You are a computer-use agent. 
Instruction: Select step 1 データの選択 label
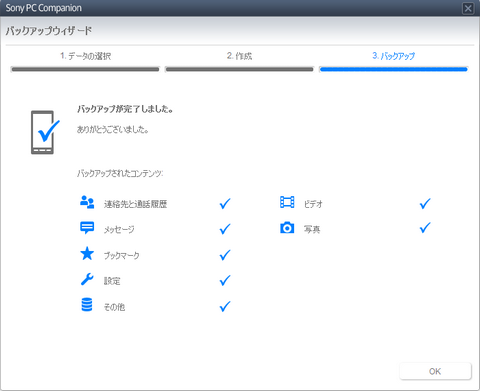pos(86,56)
